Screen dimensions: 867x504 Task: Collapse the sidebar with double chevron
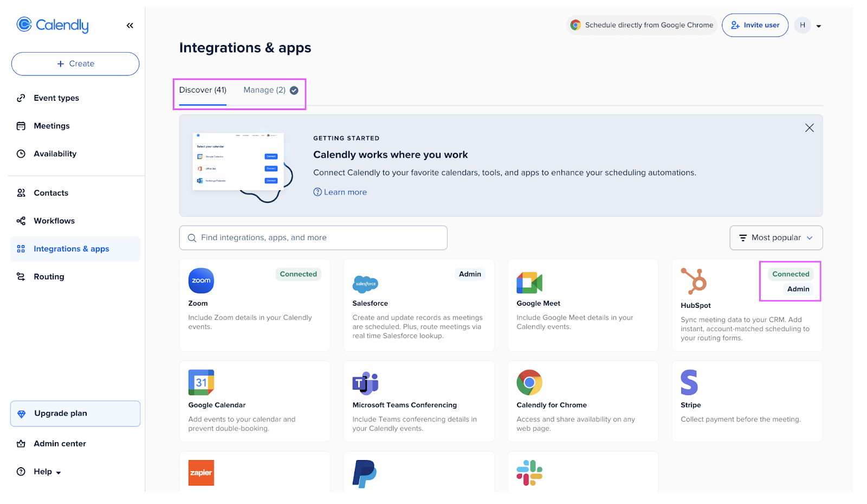click(x=130, y=25)
